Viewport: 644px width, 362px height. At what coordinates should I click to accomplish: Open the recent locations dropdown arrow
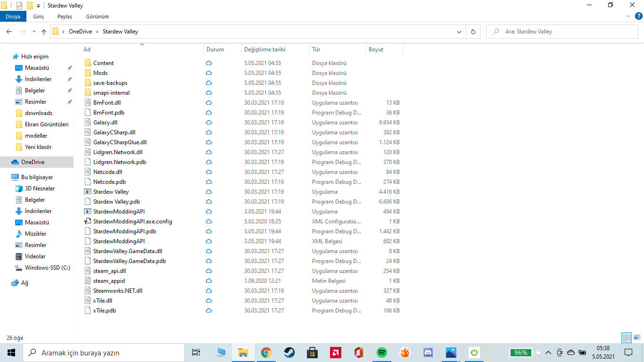click(x=34, y=32)
